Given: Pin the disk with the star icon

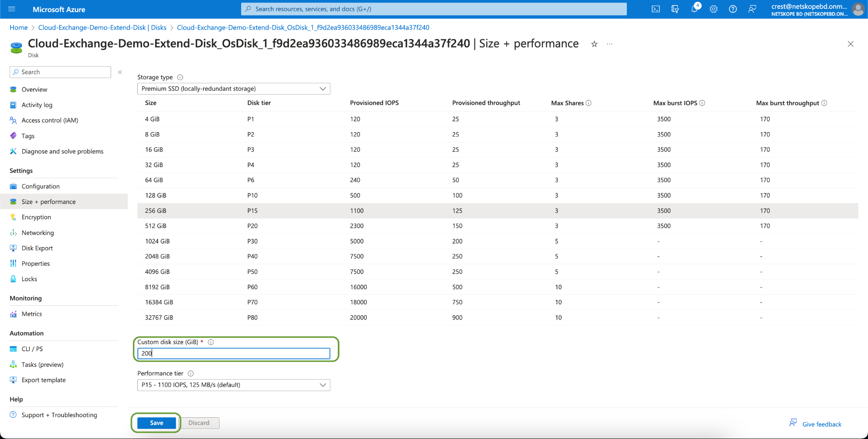Looking at the screenshot, I should pos(594,44).
